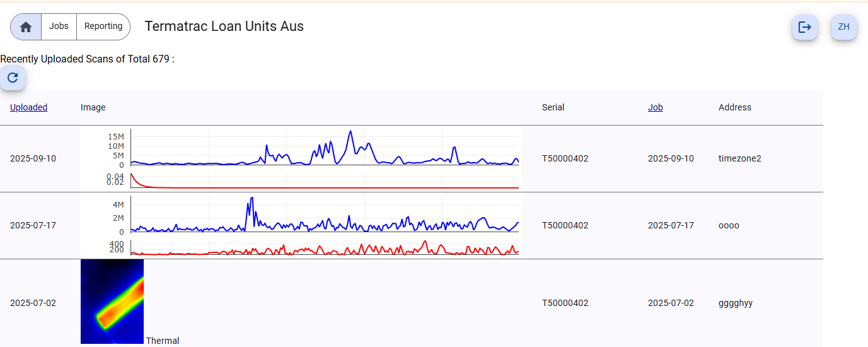Sort the table by the Job column
Screen dimensions: 868x347
click(x=656, y=107)
